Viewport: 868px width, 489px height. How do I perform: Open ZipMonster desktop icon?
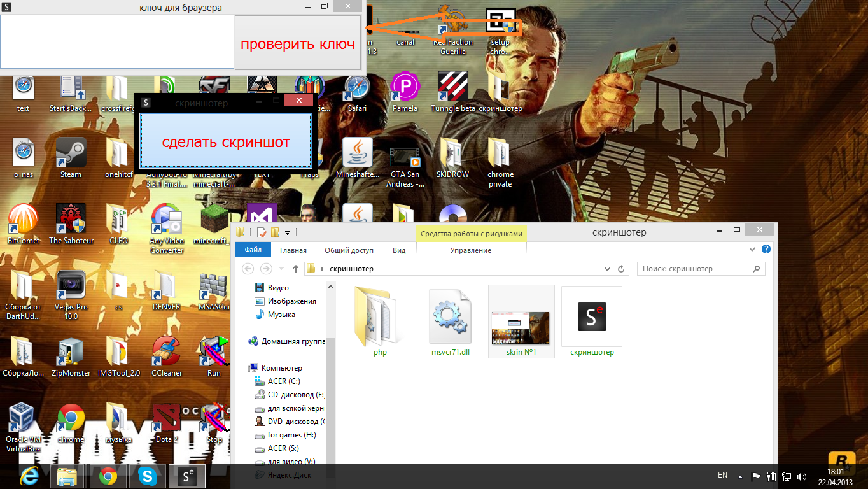tap(71, 357)
